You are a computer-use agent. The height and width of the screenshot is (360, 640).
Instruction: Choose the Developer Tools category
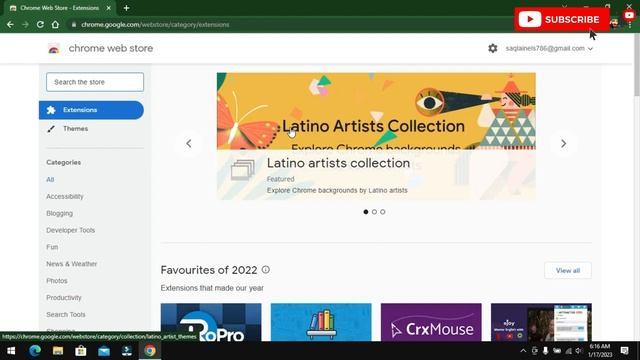click(x=70, y=230)
